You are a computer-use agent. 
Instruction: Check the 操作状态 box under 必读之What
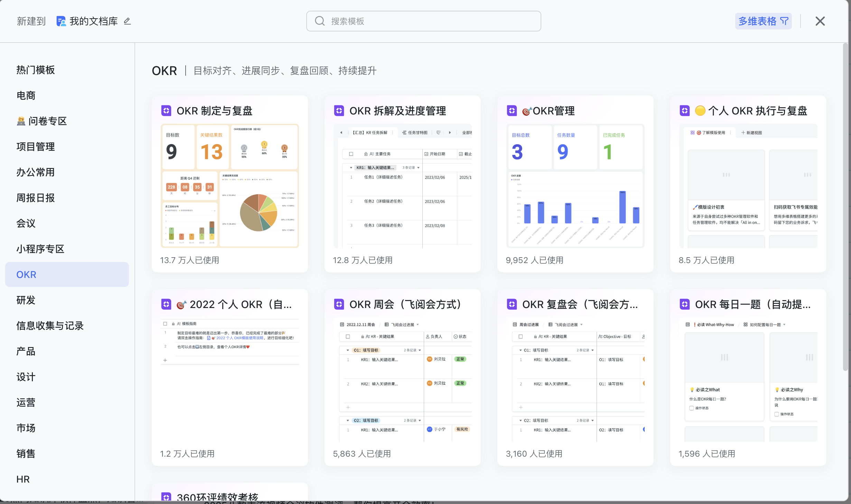pos(692,408)
